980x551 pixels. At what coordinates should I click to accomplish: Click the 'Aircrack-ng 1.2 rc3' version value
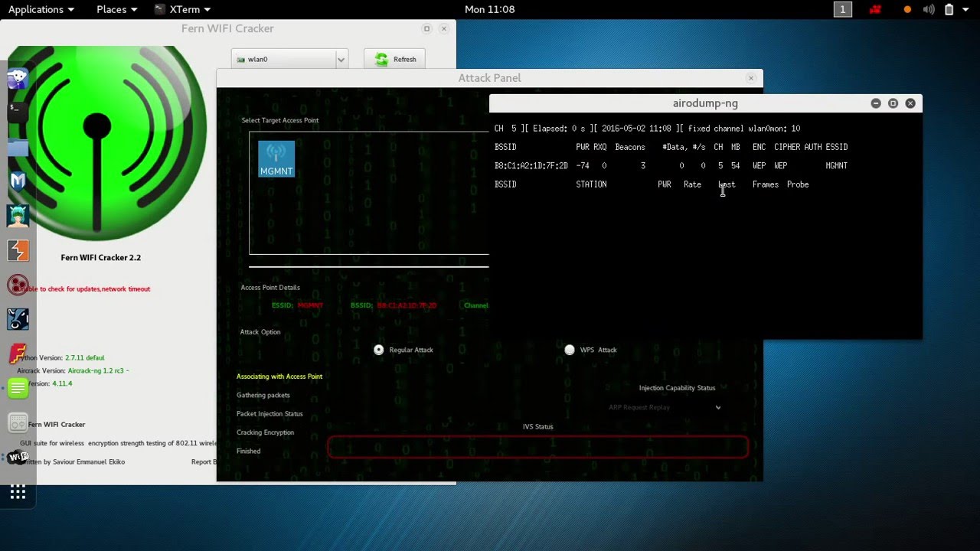tap(96, 370)
